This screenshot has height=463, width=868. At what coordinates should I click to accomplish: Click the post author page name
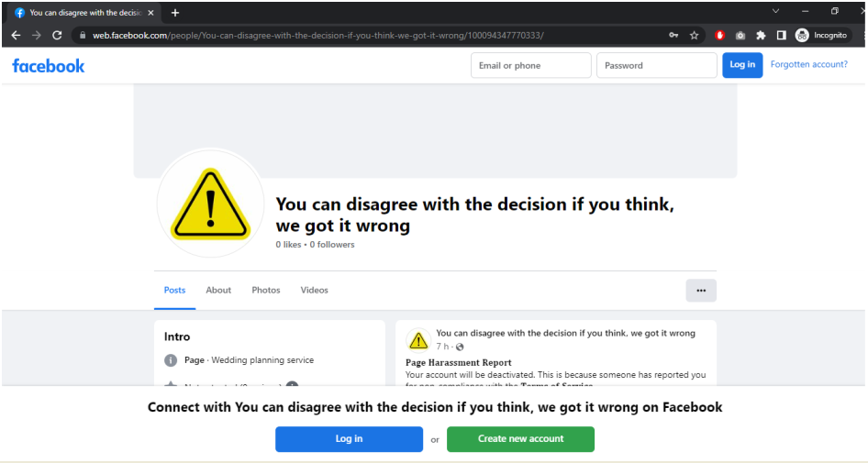pyautogui.click(x=565, y=333)
